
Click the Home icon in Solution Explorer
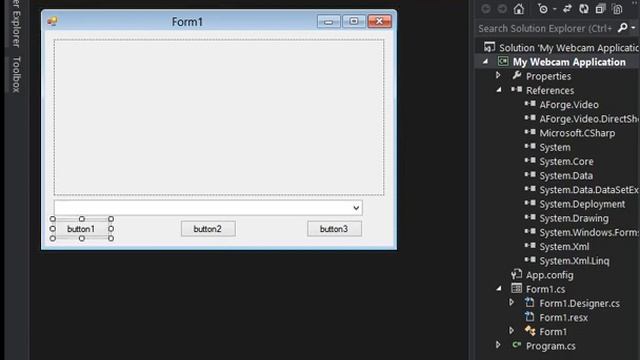click(519, 9)
